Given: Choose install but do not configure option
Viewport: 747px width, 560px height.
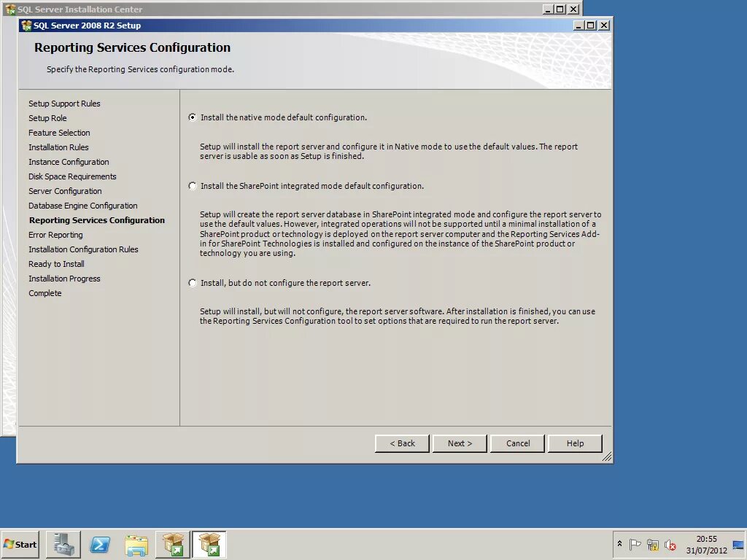Looking at the screenshot, I should (x=193, y=283).
